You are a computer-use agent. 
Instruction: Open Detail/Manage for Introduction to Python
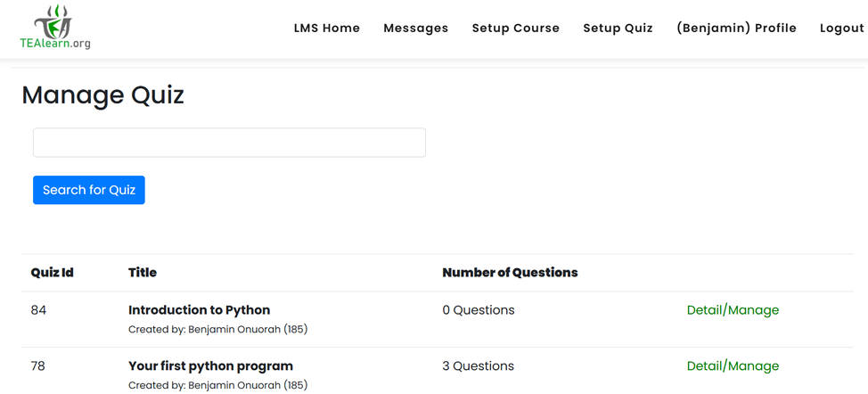[733, 310]
